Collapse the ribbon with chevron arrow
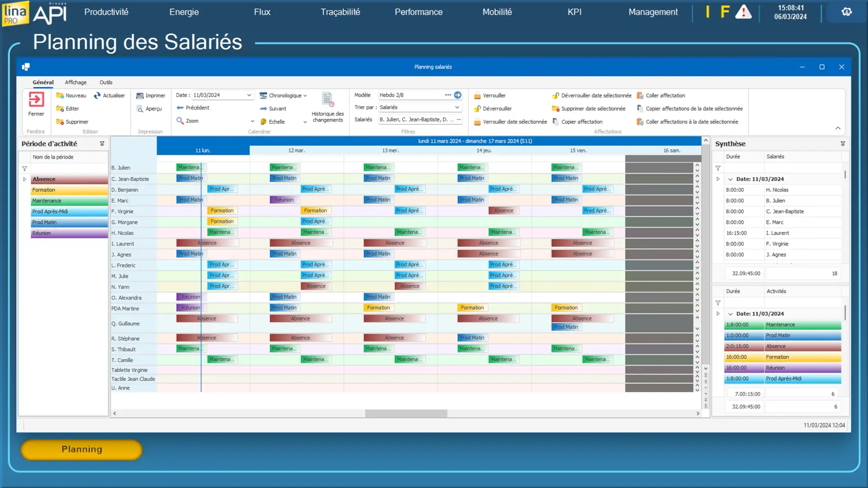This screenshot has width=868, height=488. tap(837, 128)
